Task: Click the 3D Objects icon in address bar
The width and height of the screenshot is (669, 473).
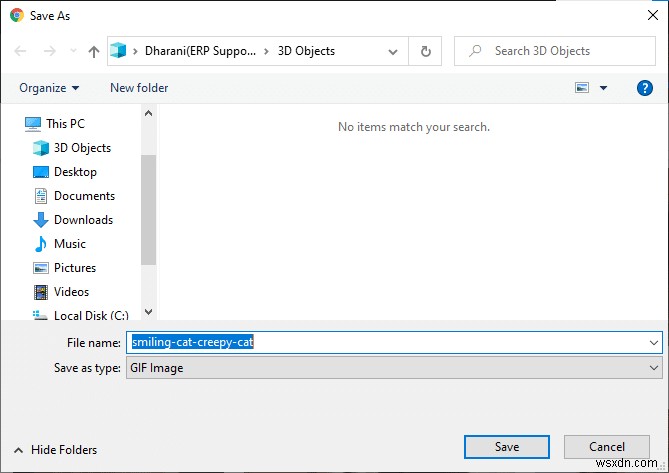Action: [x=118, y=51]
